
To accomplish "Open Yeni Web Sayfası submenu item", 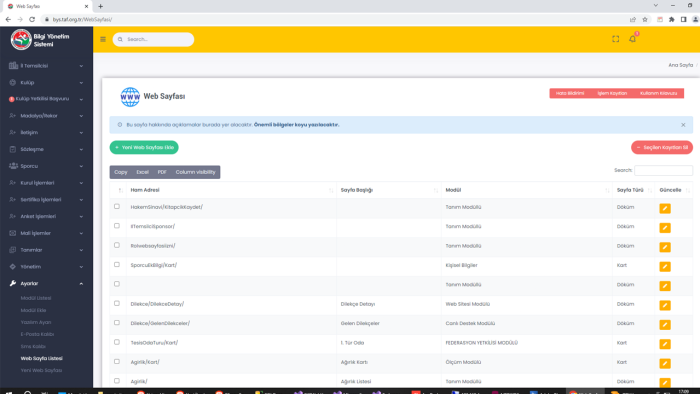I will pyautogui.click(x=41, y=370).
